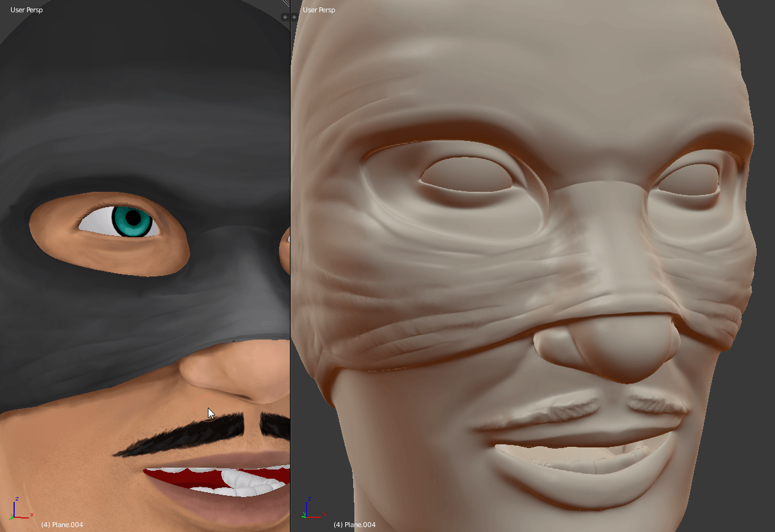Viewport: 775px width, 532px height.
Task: Click the black pupil of the textured eye
Action: tap(132, 218)
